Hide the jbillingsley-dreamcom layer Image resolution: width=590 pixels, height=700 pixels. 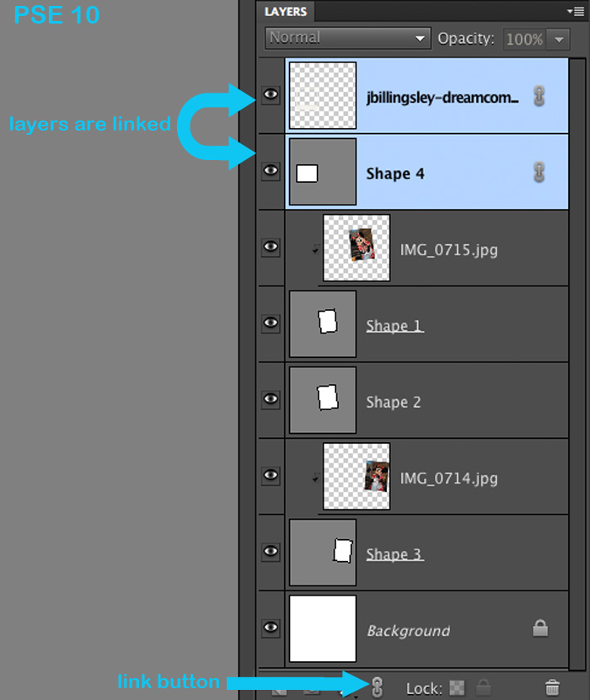coord(271,94)
